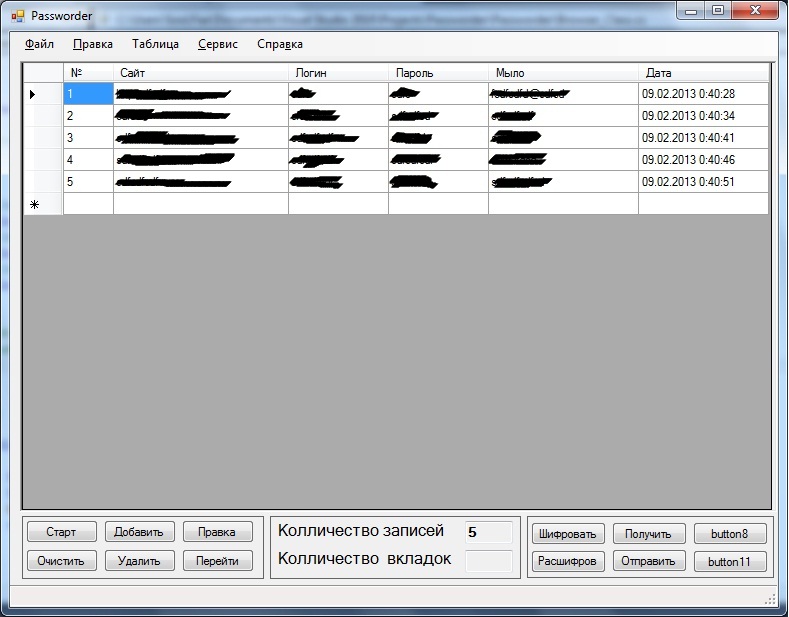Screen dimensions: 789x617
Task: Click the empty Сайт cell in the new row
Action: tap(201, 204)
